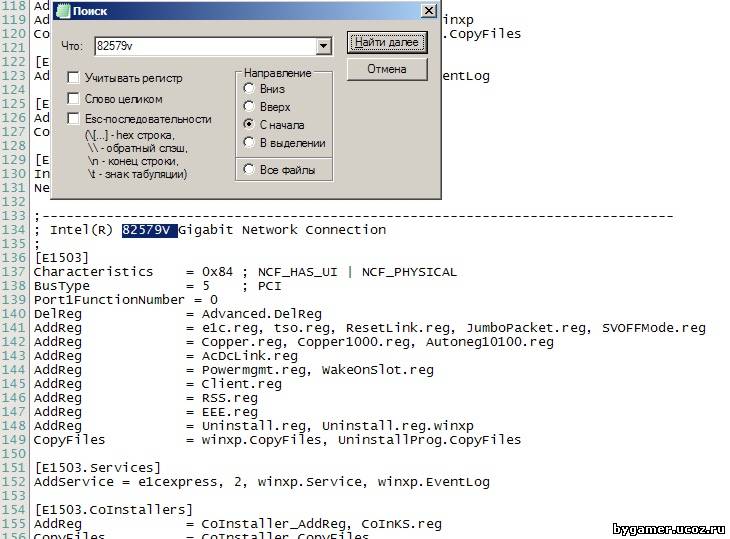This screenshot has height=539, width=730.
Task: Click e1cexpress on line 152
Action: click(x=178, y=482)
